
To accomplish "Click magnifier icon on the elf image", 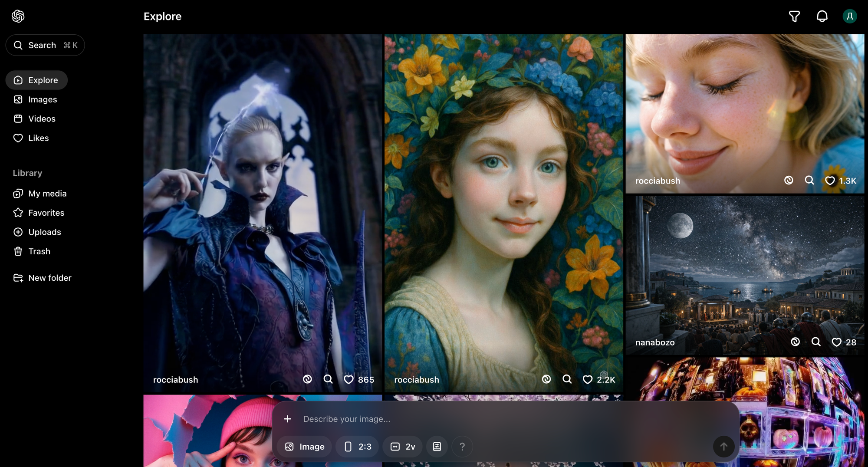I will point(328,379).
